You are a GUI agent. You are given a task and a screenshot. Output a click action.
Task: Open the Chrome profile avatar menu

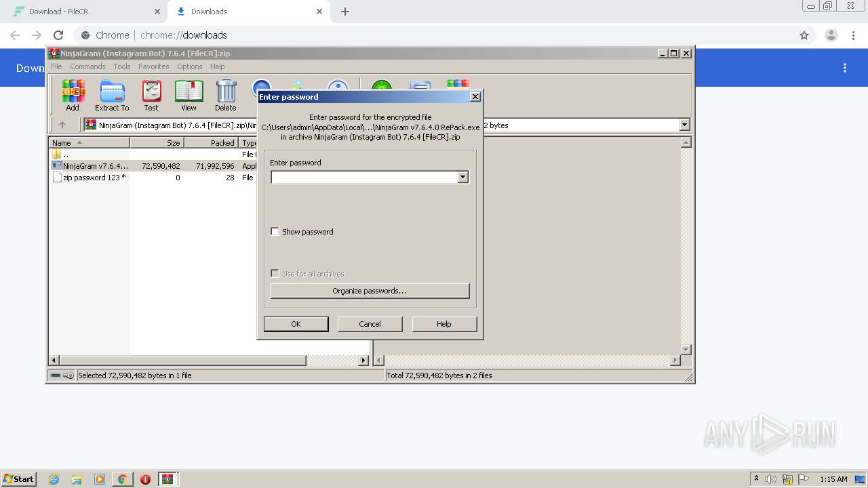coord(831,35)
